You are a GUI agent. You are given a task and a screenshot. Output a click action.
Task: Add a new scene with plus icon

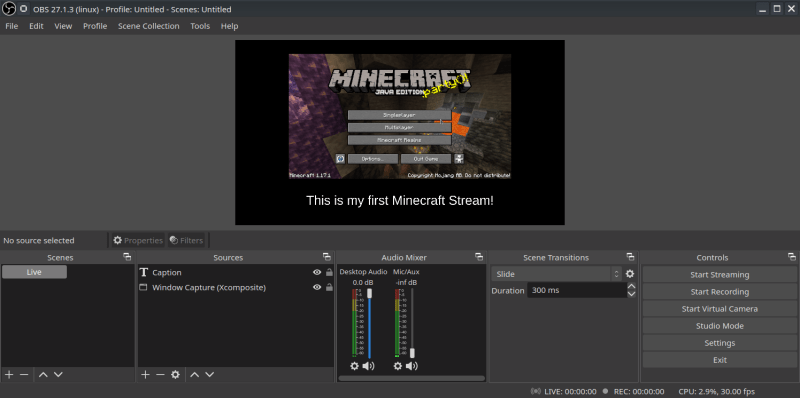(9, 375)
